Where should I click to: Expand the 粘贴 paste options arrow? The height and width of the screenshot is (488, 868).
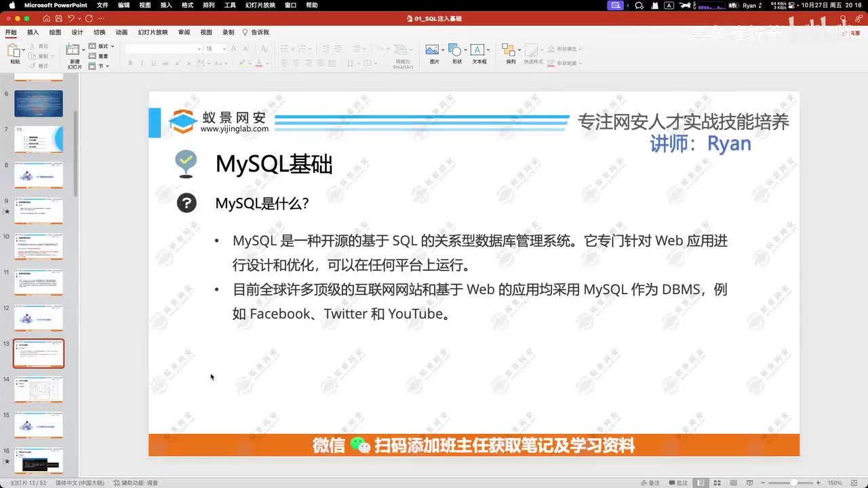coord(24,50)
